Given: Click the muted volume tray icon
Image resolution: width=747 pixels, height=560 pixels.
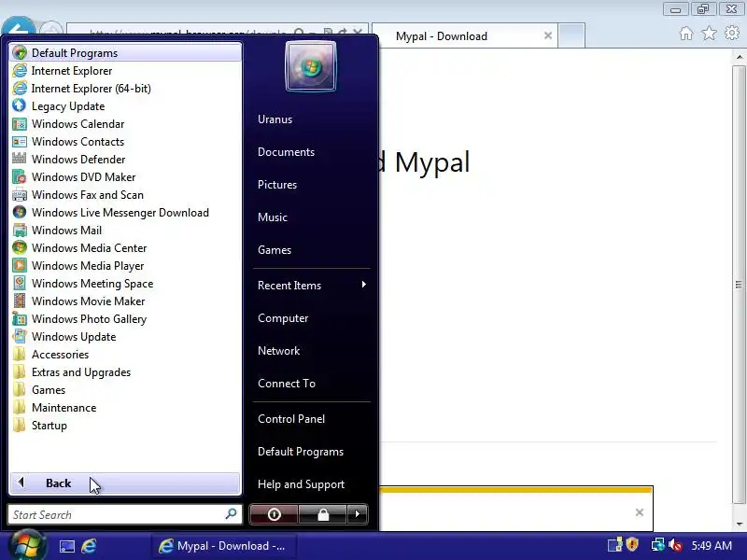Looking at the screenshot, I should point(675,545).
